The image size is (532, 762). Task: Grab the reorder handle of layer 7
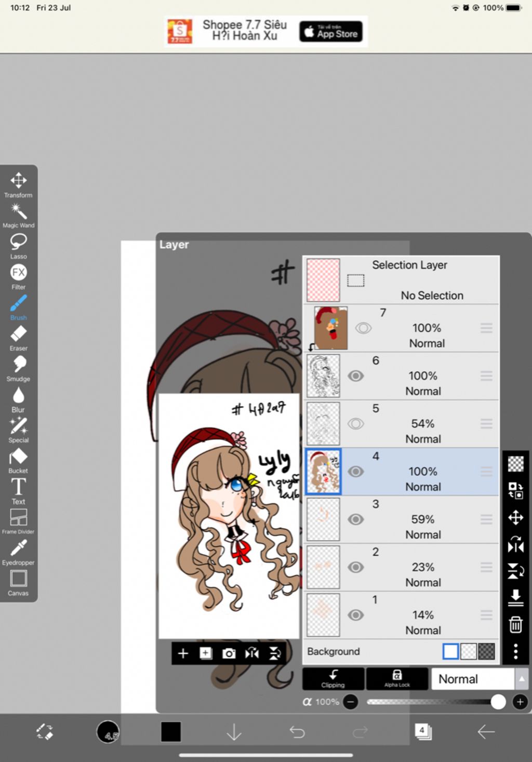click(x=486, y=328)
